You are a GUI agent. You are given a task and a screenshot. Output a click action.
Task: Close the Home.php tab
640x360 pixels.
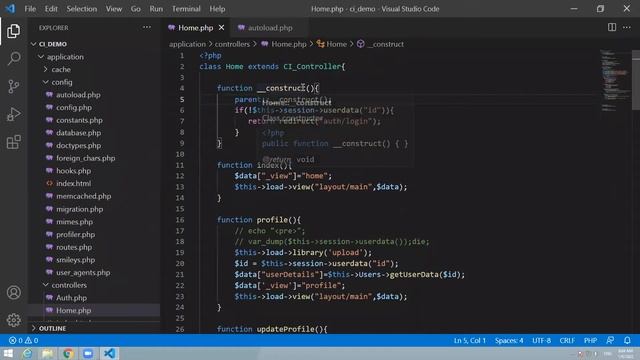pyautogui.click(x=221, y=27)
